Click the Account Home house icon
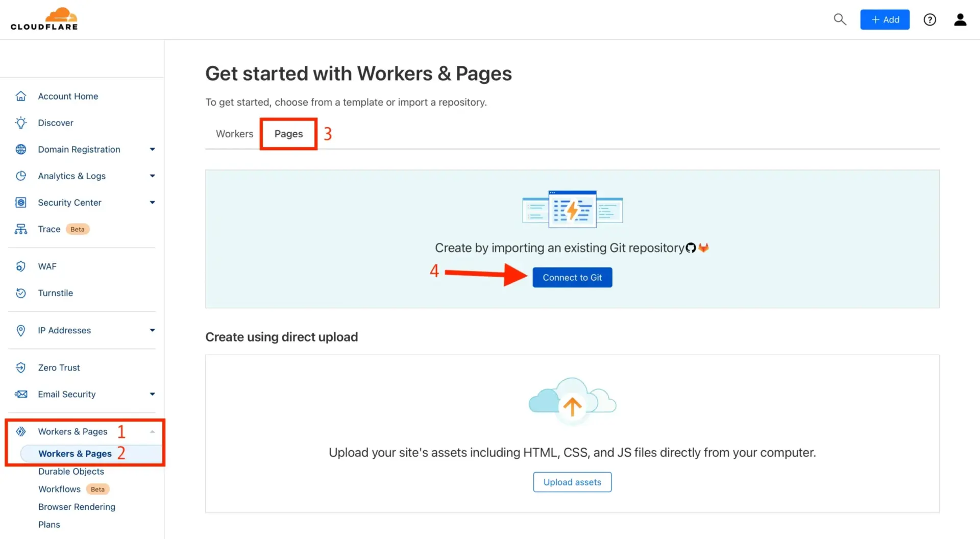 [x=21, y=96]
